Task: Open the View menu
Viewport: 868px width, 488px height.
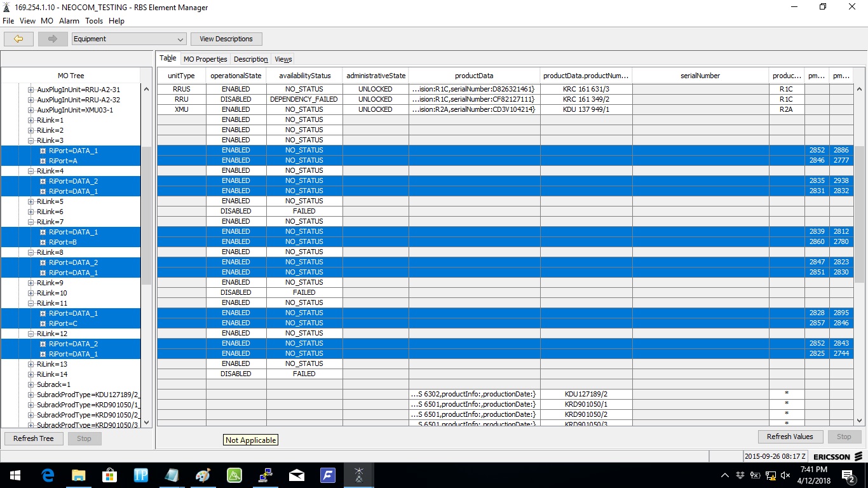Action: click(x=27, y=21)
